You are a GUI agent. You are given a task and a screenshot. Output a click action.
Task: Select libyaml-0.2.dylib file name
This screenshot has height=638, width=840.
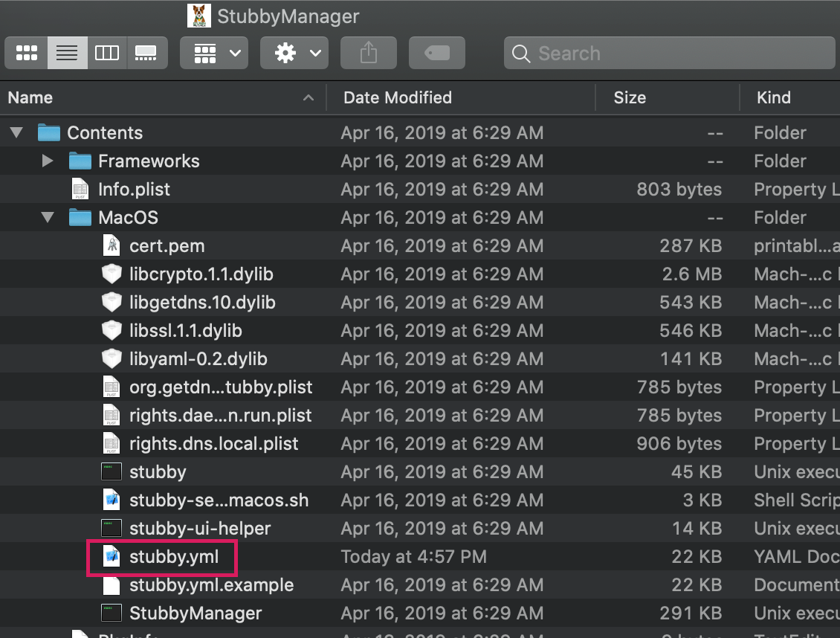(198, 359)
